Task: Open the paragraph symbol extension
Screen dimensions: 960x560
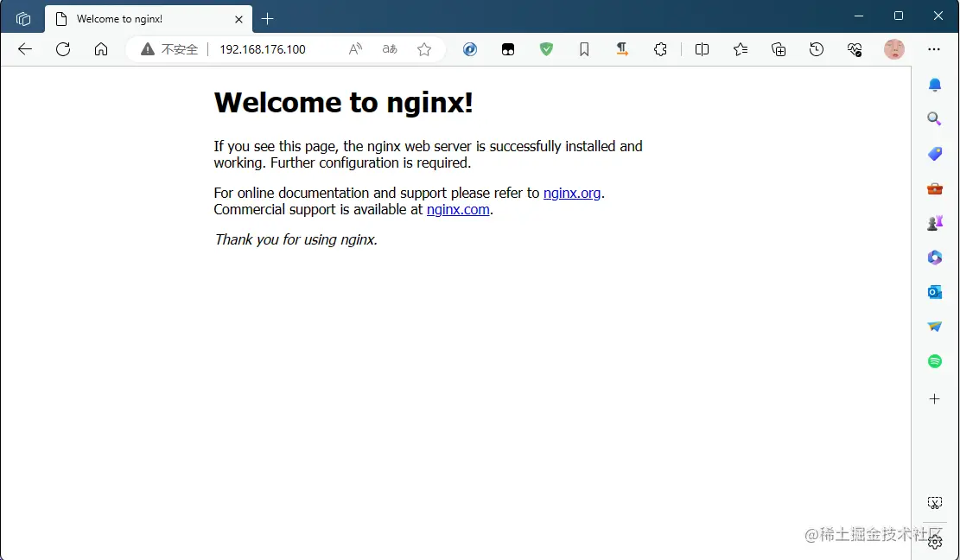Action: pyautogui.click(x=622, y=49)
